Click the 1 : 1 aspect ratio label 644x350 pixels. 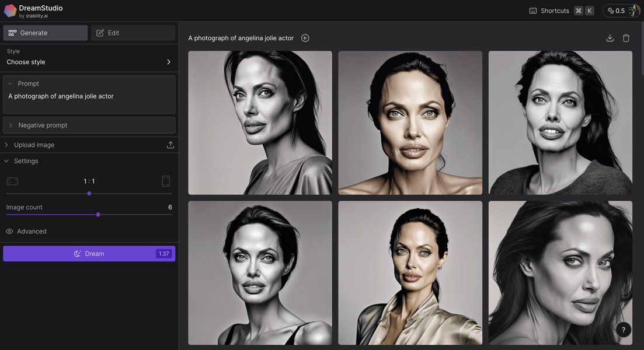[89, 181]
